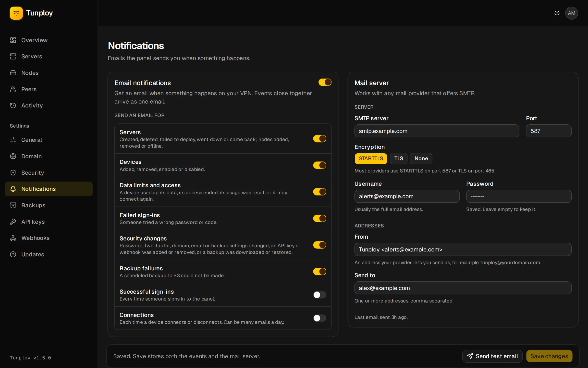Select None encryption option

pos(421,158)
